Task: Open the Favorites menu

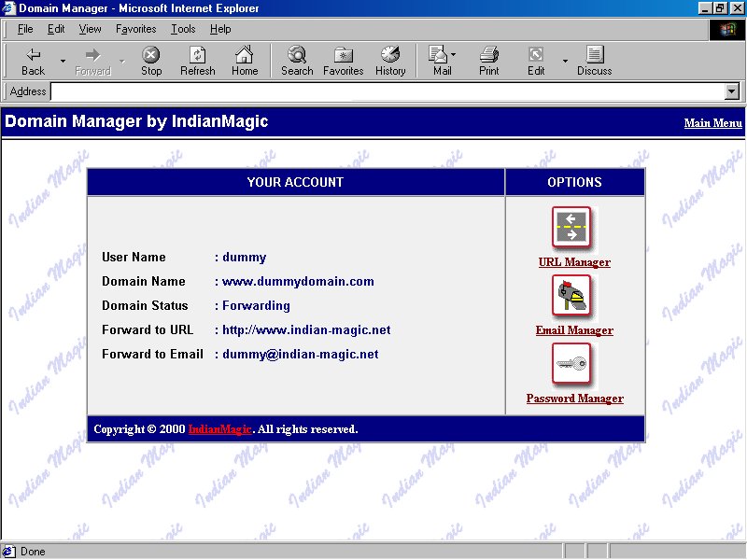Action: click(x=135, y=29)
